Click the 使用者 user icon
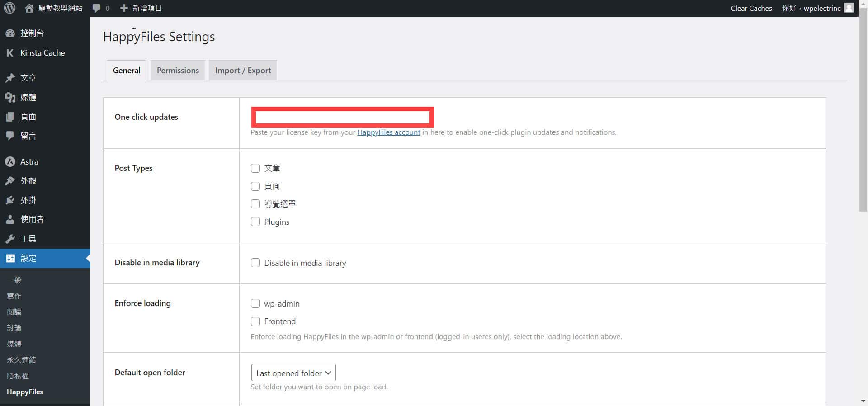 click(x=10, y=219)
